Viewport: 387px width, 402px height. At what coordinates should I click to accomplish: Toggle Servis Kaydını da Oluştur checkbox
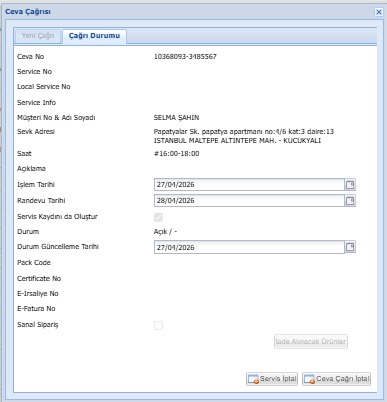tap(158, 217)
